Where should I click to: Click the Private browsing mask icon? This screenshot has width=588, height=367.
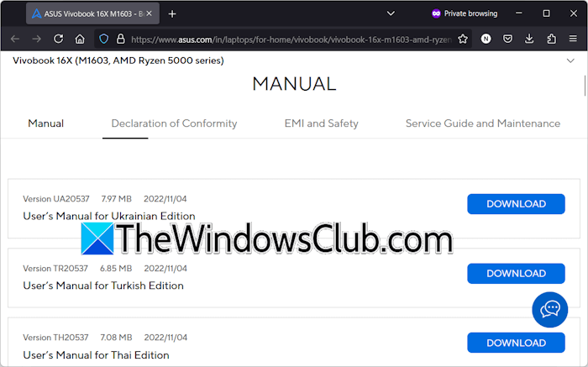(x=436, y=13)
